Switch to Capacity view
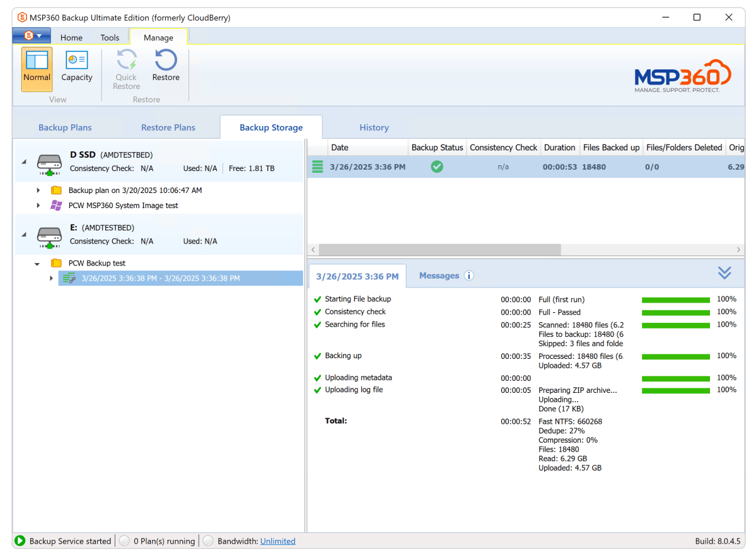The height and width of the screenshot is (555, 756). pyautogui.click(x=77, y=67)
